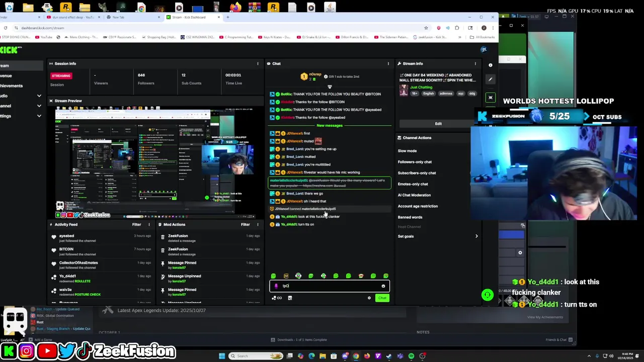Open profile avatar in dashboard header
Screen dimensions: 644x362
pos(484,49)
